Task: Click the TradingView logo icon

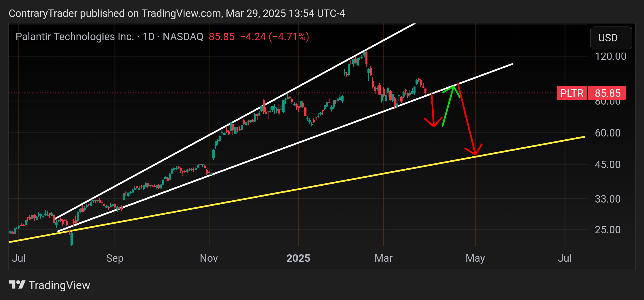Action: (x=17, y=285)
